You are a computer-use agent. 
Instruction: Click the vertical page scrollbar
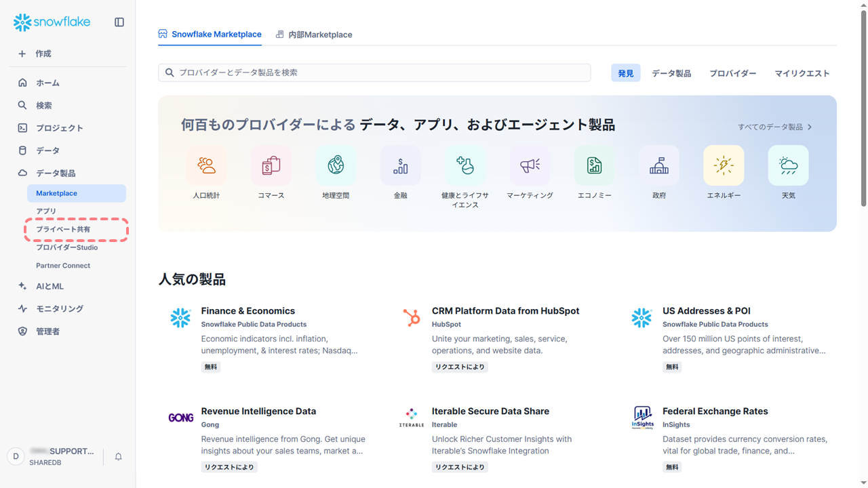[x=863, y=108]
